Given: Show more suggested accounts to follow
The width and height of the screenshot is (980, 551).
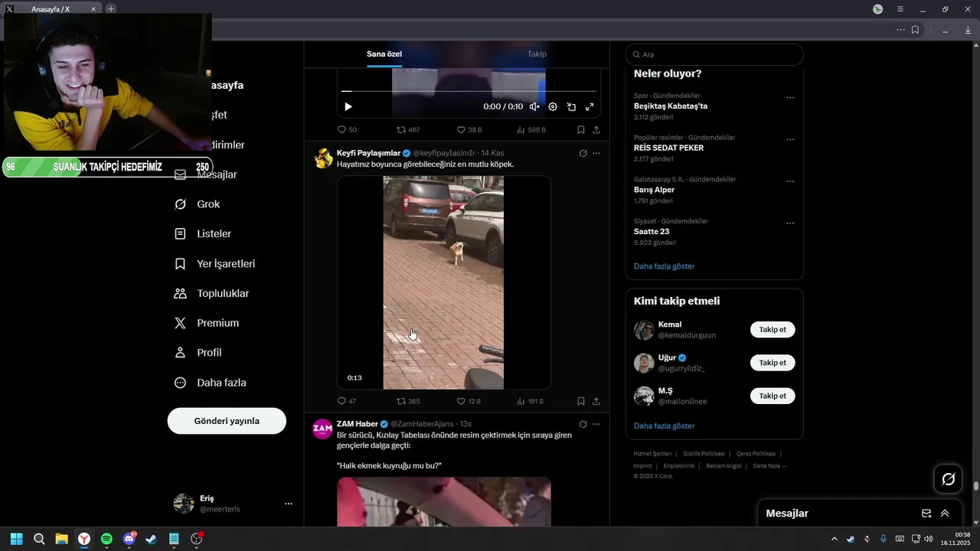Looking at the screenshot, I should tap(665, 425).
